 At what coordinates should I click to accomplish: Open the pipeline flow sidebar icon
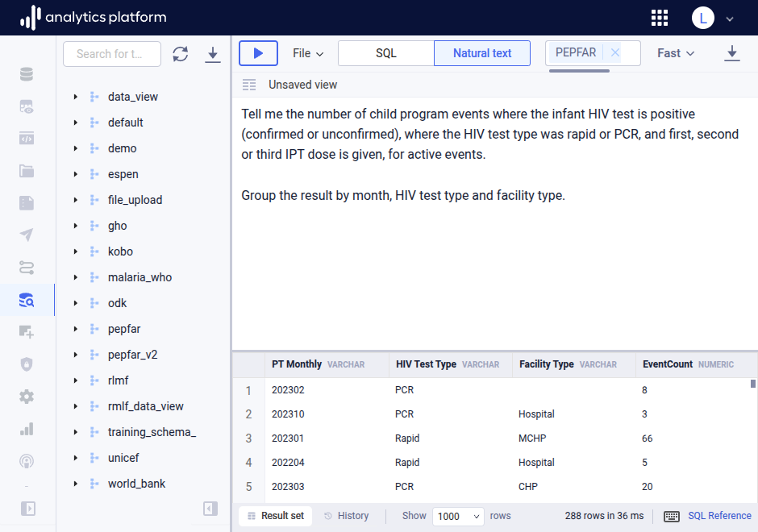[27, 268]
